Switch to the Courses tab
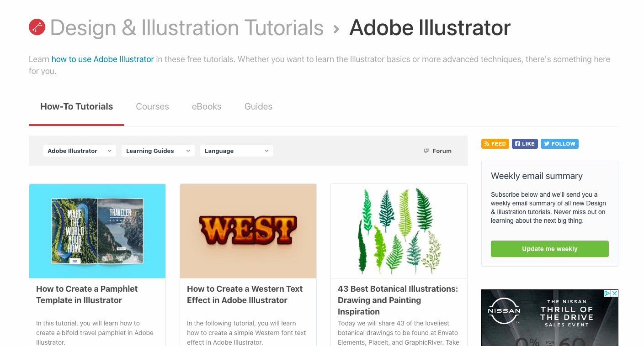644x346 pixels. (x=153, y=106)
